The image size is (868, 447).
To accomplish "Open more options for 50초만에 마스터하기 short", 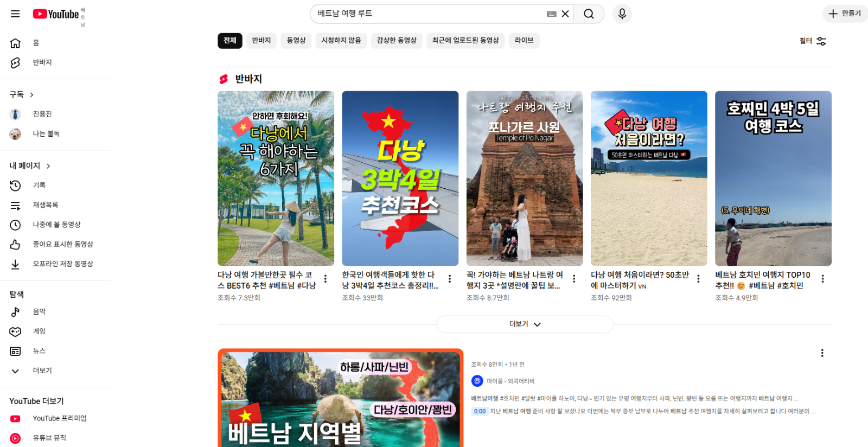I will 698,279.
